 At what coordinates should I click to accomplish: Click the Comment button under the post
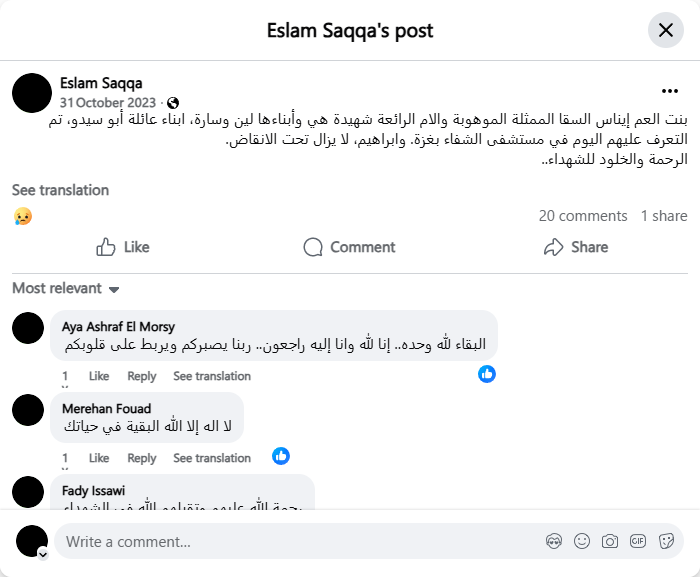[x=349, y=247]
